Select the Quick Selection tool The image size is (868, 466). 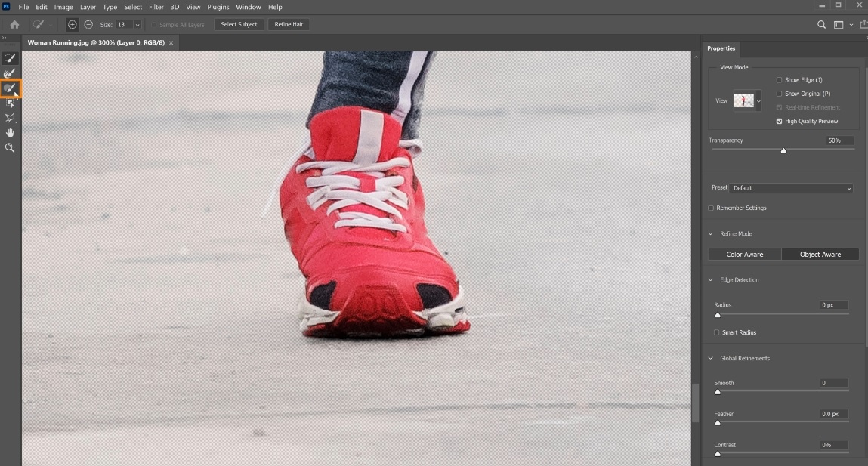9,58
